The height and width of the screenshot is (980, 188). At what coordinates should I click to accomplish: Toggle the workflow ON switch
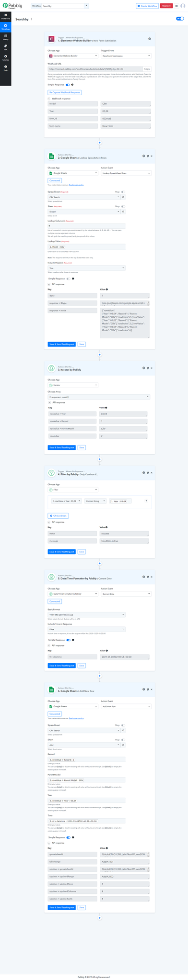(x=180, y=19)
